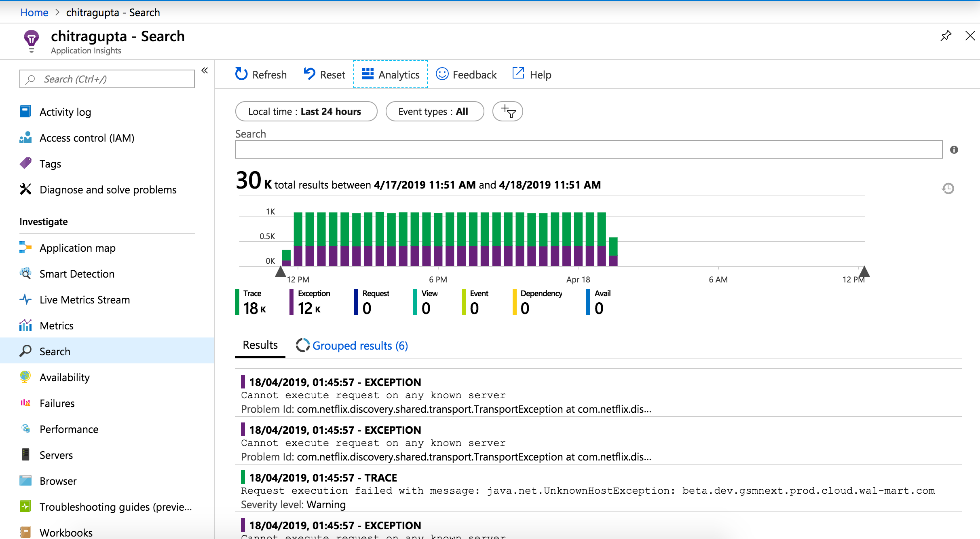980x539 pixels.
Task: Collapse the left menu with double chevron
Action: (205, 70)
